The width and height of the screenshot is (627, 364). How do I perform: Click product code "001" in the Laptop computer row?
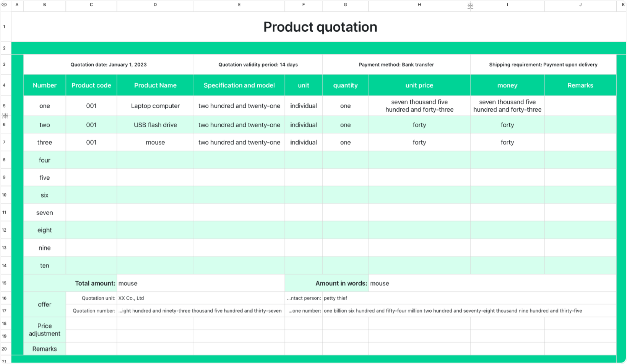pos(91,106)
